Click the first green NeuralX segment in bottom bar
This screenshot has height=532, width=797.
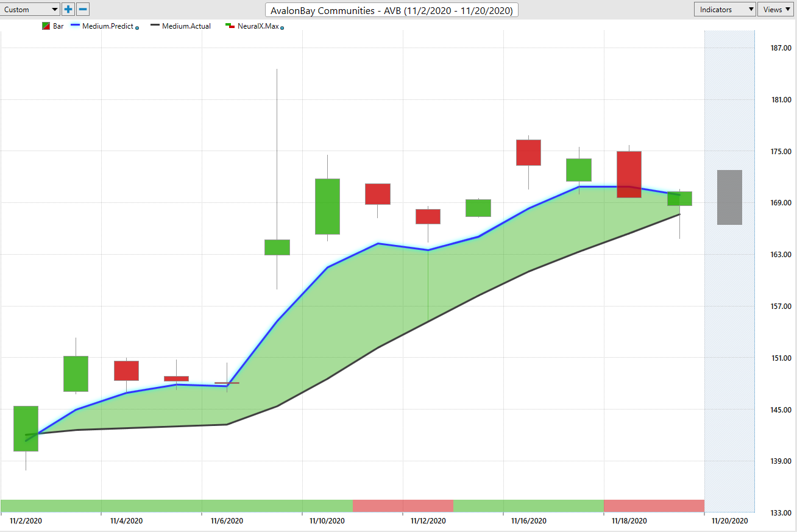[177, 506]
